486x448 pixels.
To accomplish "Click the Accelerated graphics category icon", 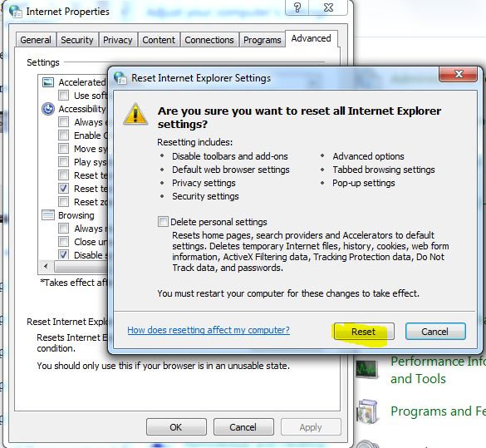I will click(x=48, y=82).
